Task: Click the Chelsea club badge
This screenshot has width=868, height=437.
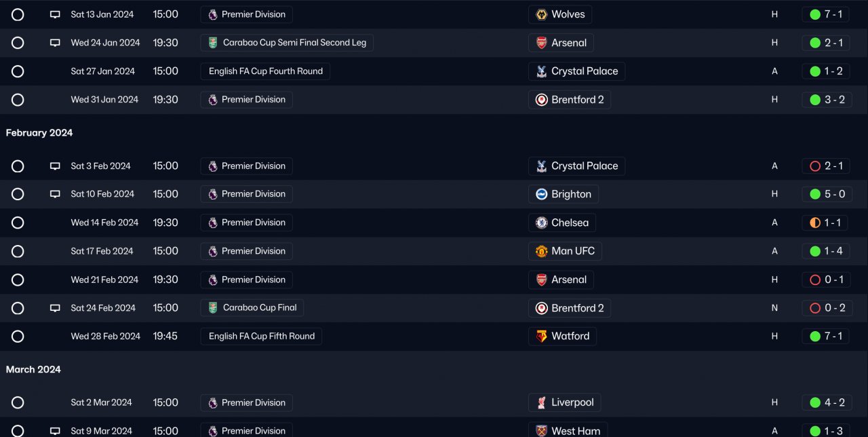Action: coord(541,223)
